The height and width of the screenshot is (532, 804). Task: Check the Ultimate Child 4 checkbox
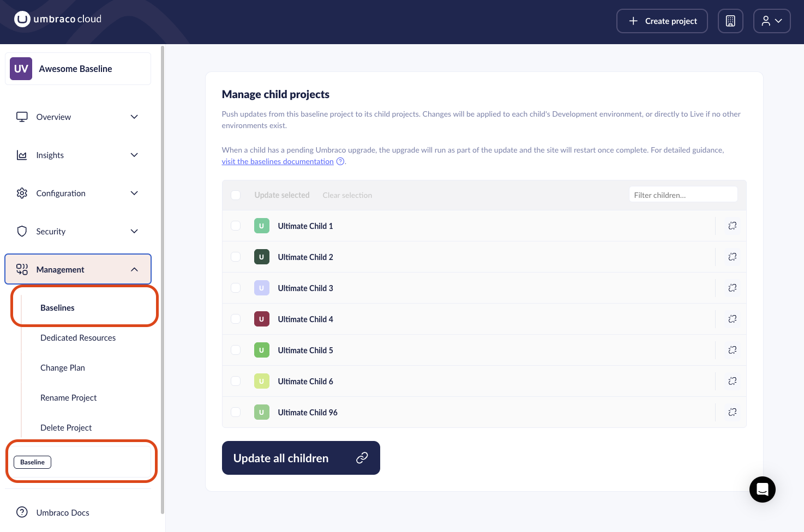(x=236, y=319)
